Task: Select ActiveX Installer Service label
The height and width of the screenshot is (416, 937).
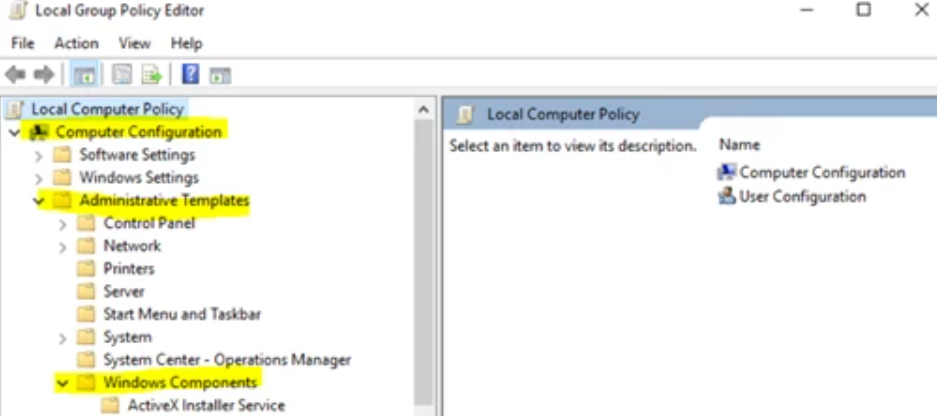Action: pyautogui.click(x=206, y=405)
